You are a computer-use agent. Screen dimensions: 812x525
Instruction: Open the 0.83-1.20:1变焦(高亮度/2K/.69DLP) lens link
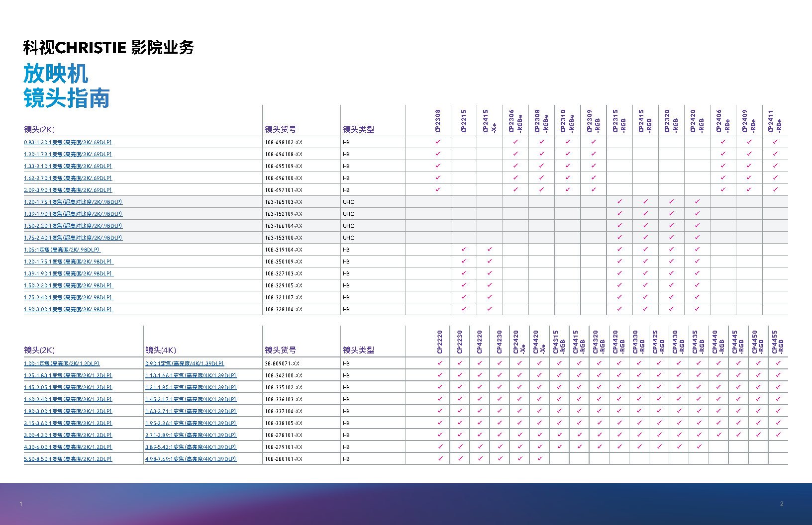pyautogui.click(x=68, y=142)
